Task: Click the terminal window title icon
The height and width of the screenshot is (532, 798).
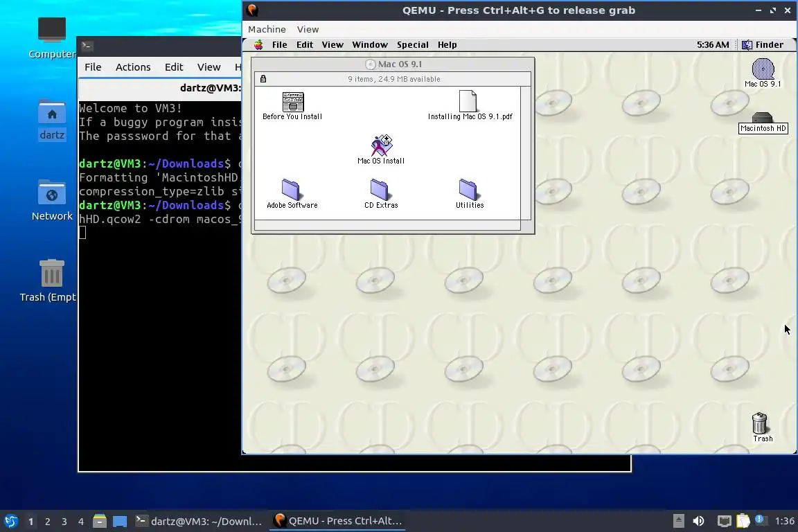Action: [x=87, y=46]
